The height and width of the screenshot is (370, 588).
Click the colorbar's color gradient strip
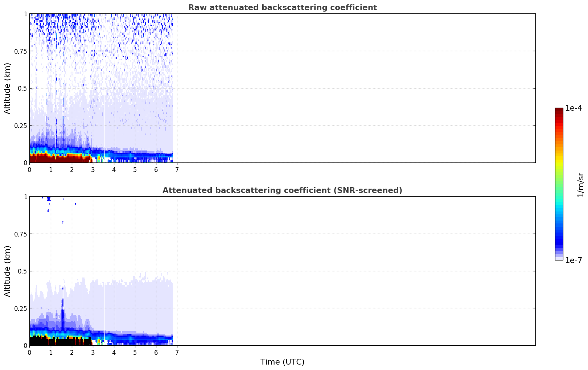pyautogui.click(x=559, y=184)
